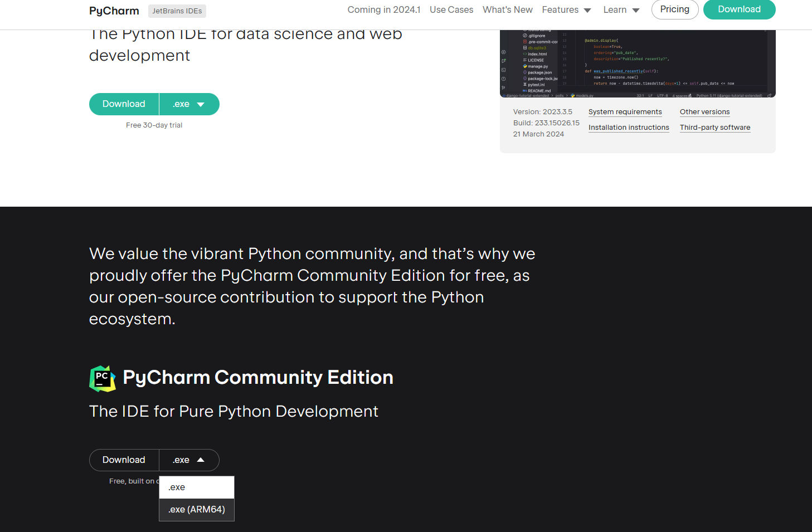Screen dimensions: 812x532
Task: Click the 21 March 2024 date
Action: (538, 134)
